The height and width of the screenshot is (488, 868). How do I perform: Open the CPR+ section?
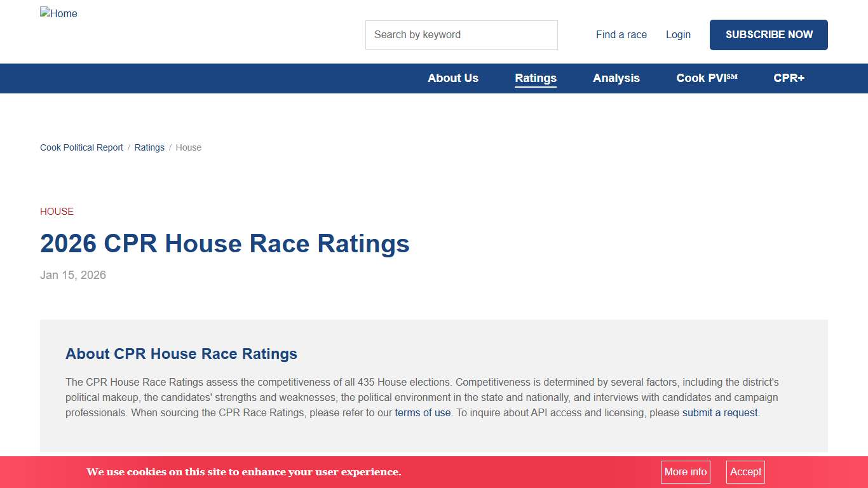789,78
